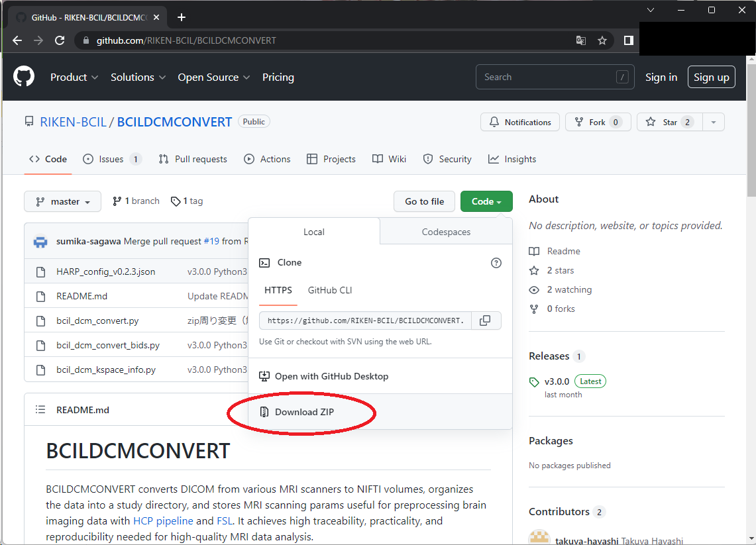Open the Readme link in About section
The height and width of the screenshot is (545, 756).
(564, 251)
